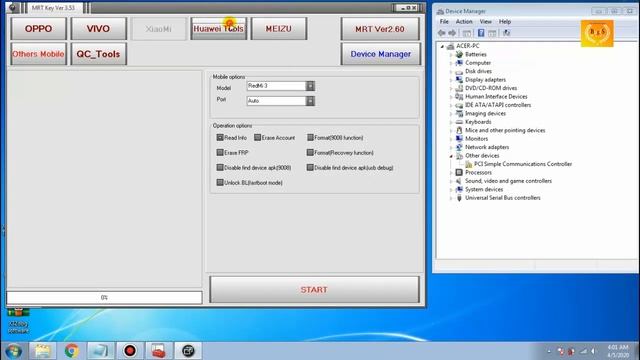
Task: Toggle the Format(Recovery function) checkbox
Action: (310, 153)
